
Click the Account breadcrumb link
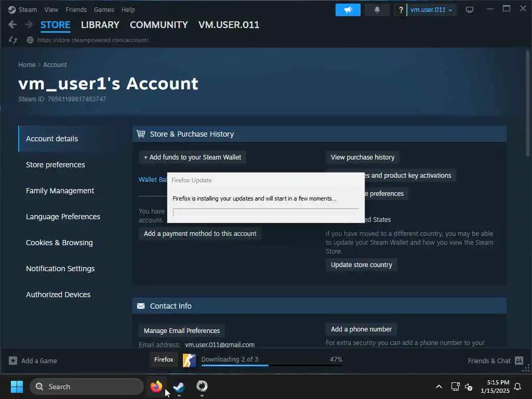55,65
